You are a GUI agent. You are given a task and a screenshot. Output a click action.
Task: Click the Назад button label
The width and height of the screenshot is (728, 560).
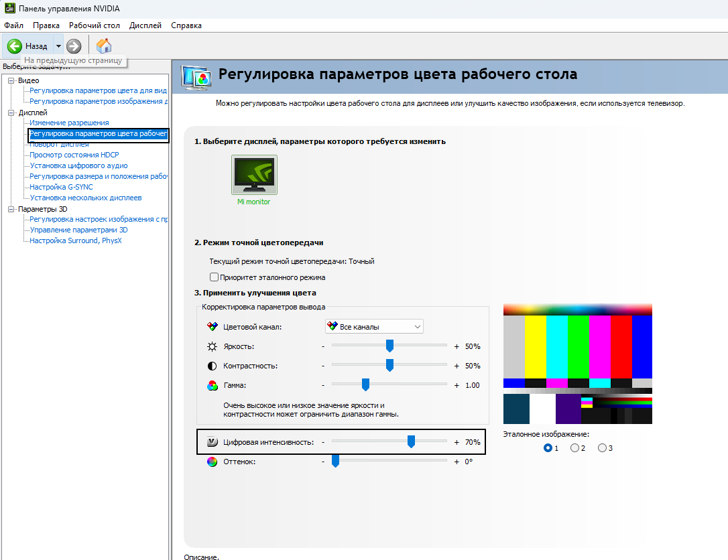tap(36, 46)
